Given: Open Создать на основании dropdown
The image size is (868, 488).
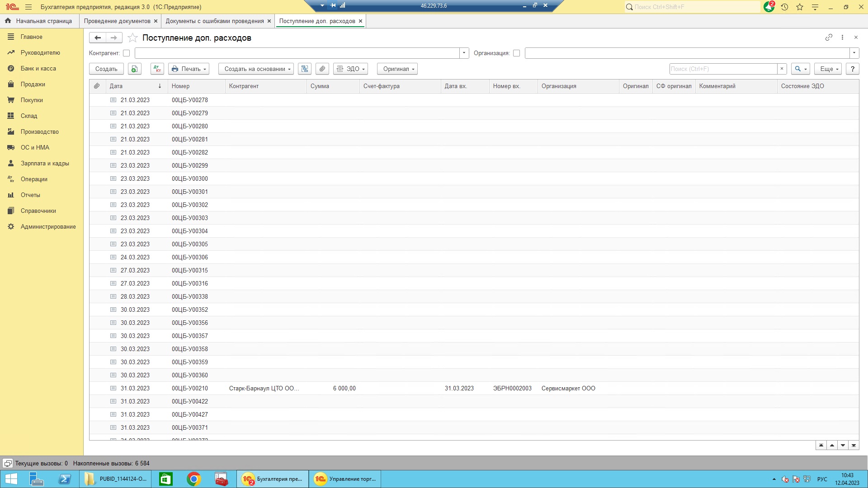Looking at the screenshot, I should click(x=256, y=69).
